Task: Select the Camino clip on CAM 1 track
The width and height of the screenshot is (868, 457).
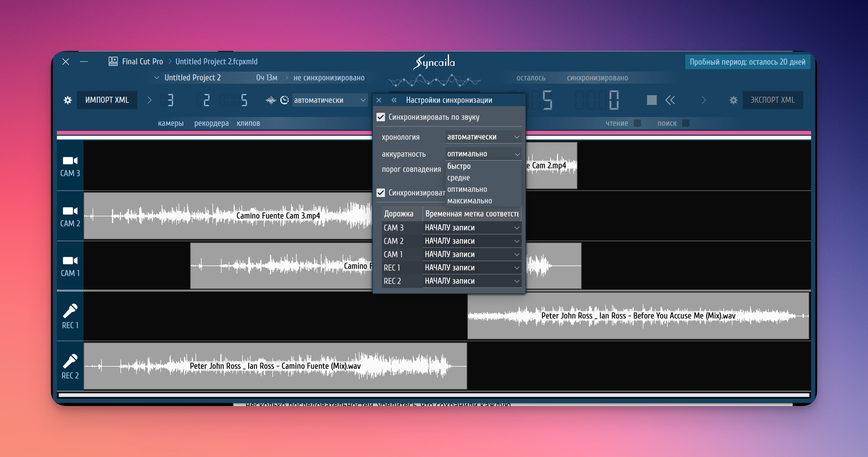Action: coord(281,266)
